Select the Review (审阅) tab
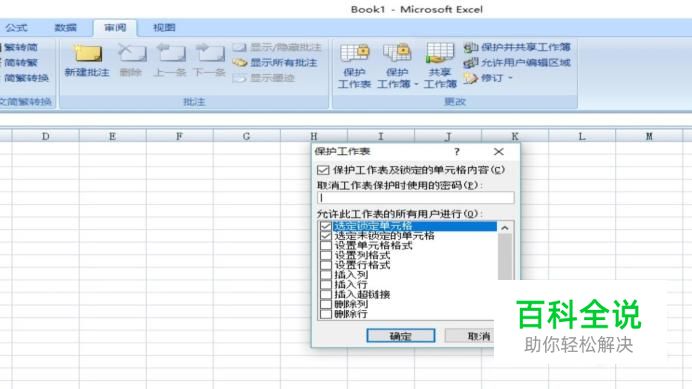The height and width of the screenshot is (389, 692). pos(115,28)
